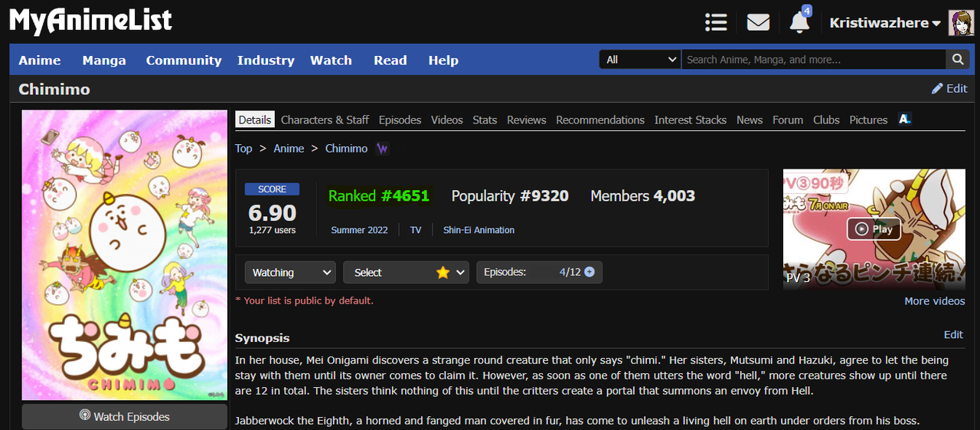Open the score Select dropdown
Image resolution: width=980 pixels, height=430 pixels.
[x=406, y=272]
